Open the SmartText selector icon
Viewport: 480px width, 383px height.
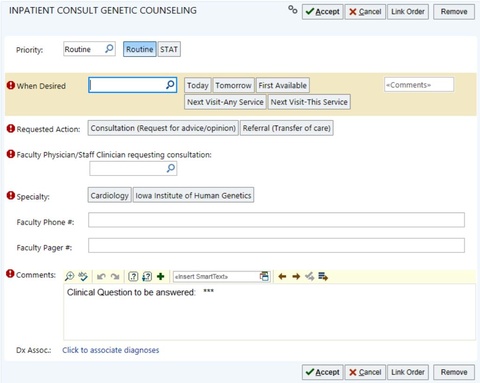click(264, 276)
